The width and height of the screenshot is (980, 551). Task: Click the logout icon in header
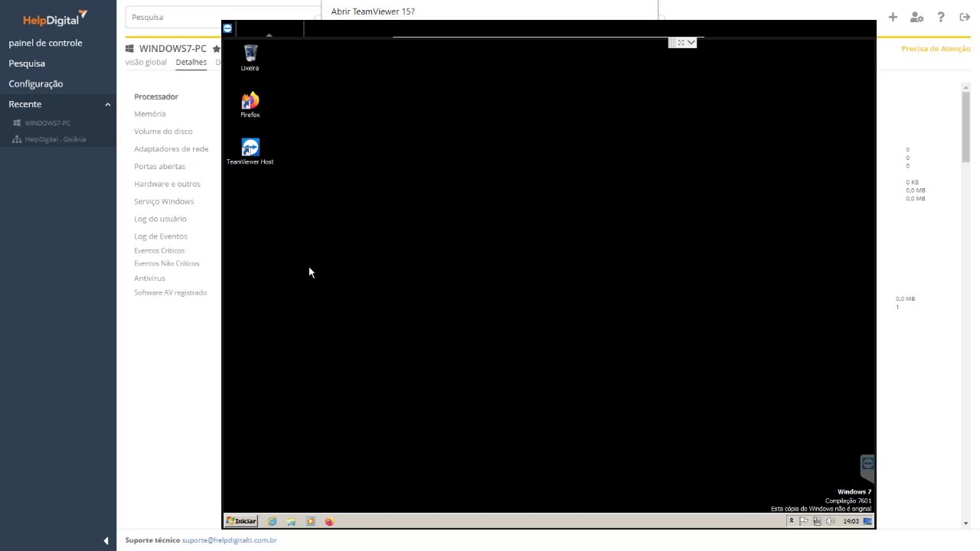click(965, 17)
